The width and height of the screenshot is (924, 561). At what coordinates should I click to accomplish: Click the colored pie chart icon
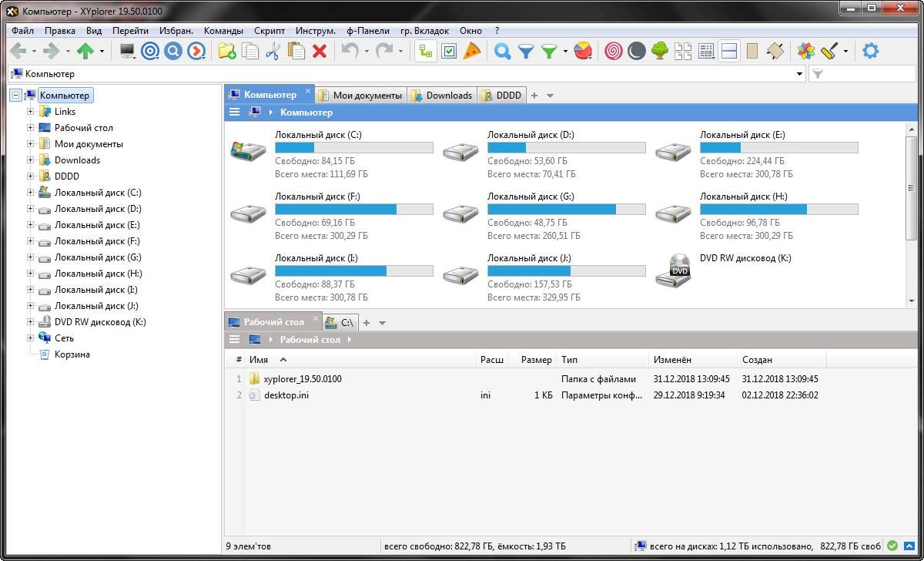click(x=584, y=52)
